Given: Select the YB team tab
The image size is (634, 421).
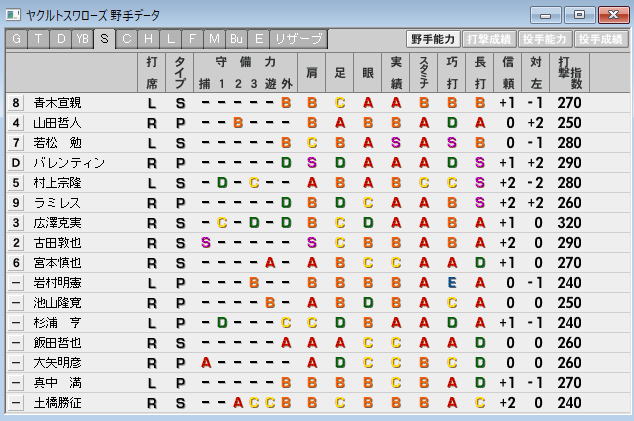Looking at the screenshot, I should click(83, 39).
